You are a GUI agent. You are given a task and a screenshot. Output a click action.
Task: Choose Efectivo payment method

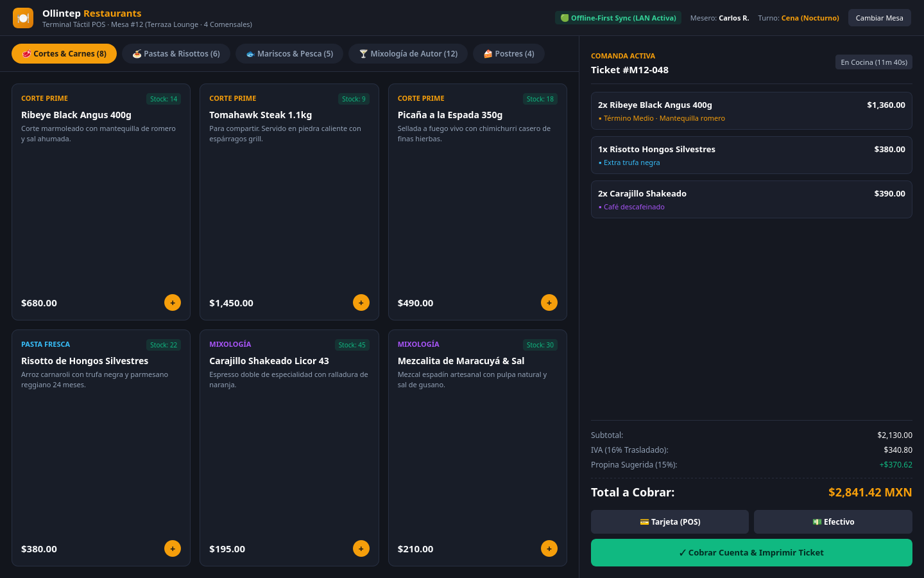point(833,522)
